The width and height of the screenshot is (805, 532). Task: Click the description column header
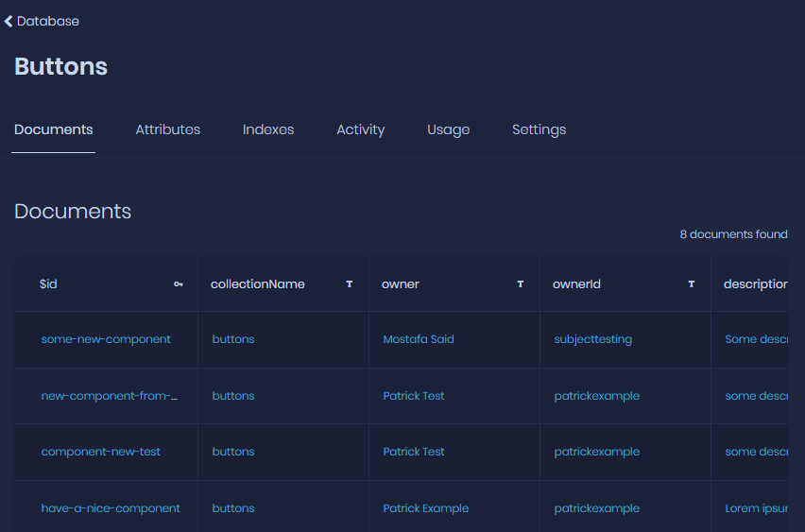[755, 284]
